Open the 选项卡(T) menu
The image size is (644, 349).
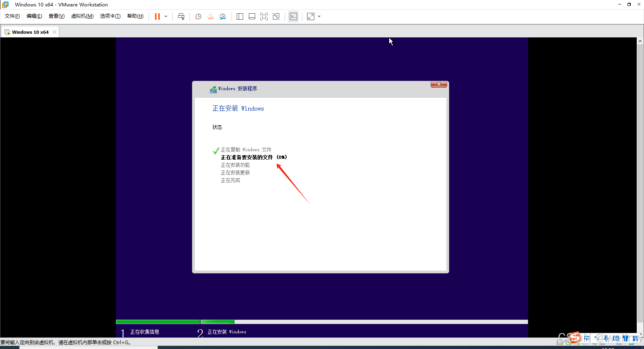(110, 16)
